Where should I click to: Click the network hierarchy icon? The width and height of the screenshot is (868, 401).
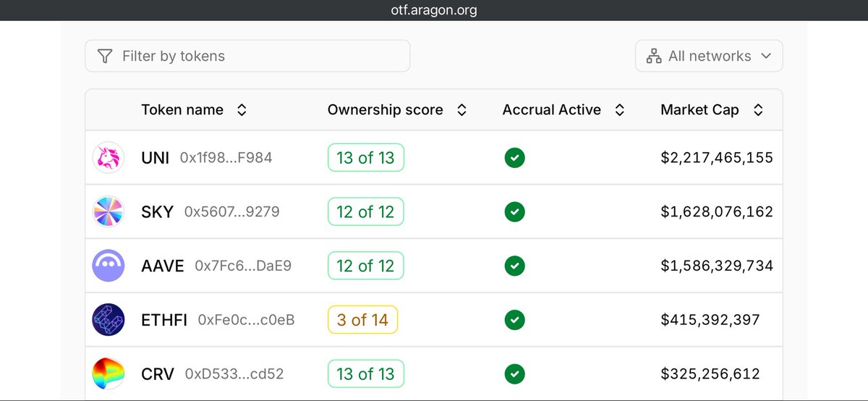pyautogui.click(x=654, y=56)
